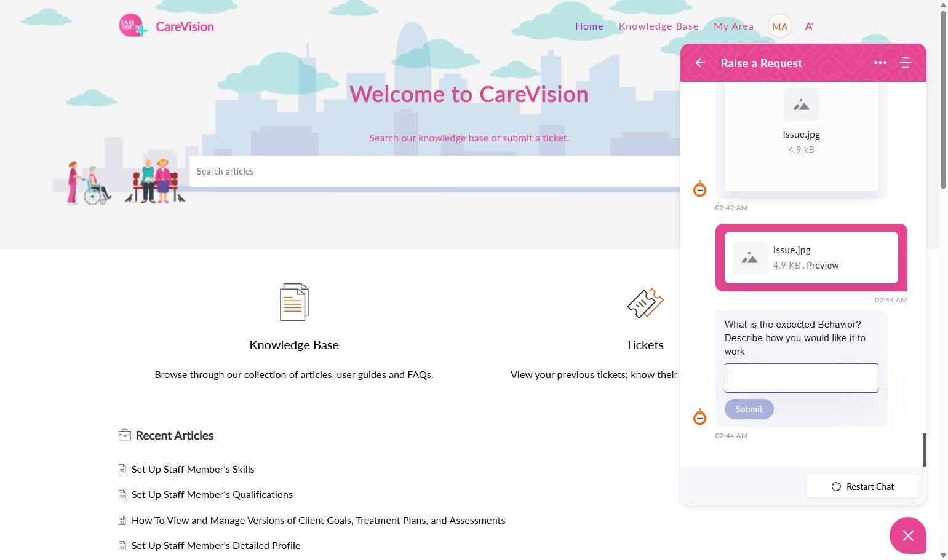Click the Recent Articles briefcase icon
Screen dimensions: 948x560
[x=125, y=435]
